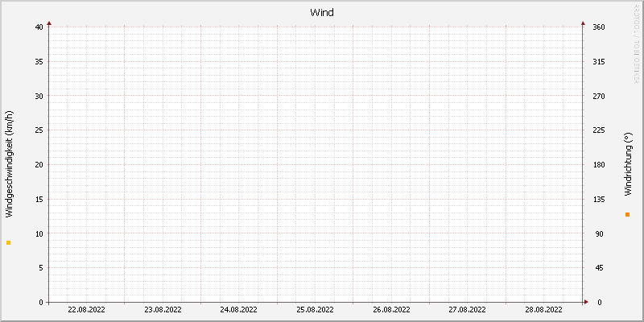This screenshot has width=644, height=322.
Task: Click right axis value 225
Action: [599, 130]
